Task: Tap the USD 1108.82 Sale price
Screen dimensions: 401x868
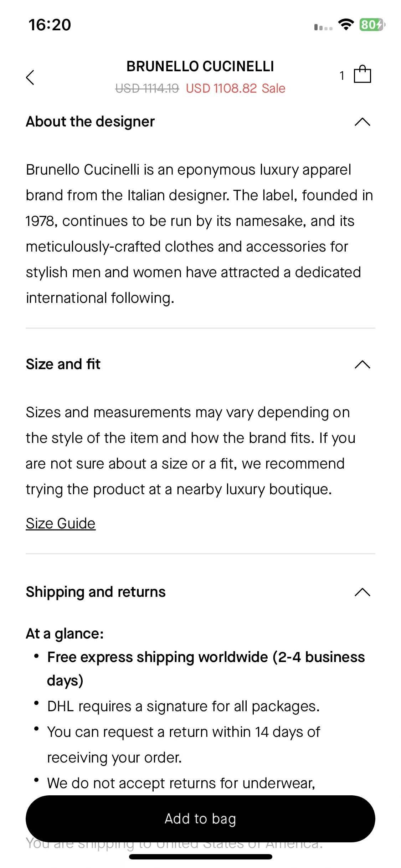Action: click(x=236, y=88)
